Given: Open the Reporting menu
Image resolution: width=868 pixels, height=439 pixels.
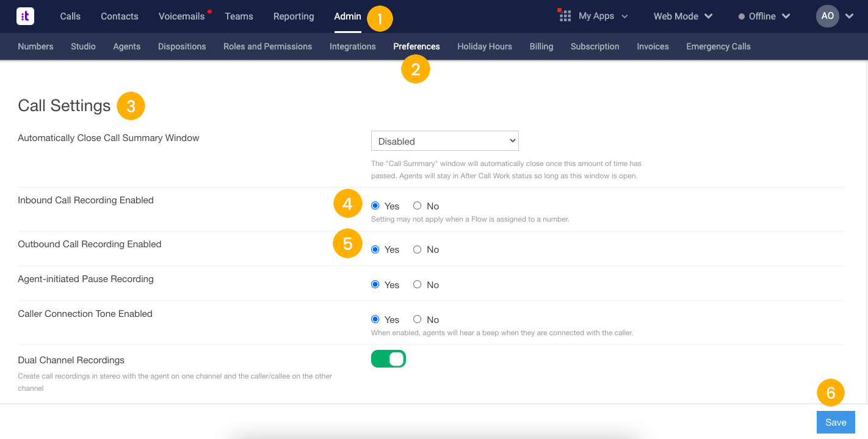Looking at the screenshot, I should 294,16.
